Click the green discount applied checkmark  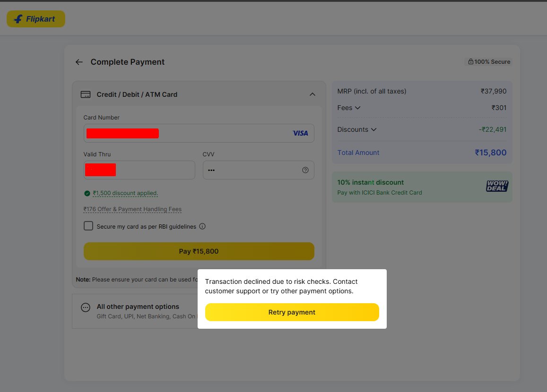pos(87,193)
